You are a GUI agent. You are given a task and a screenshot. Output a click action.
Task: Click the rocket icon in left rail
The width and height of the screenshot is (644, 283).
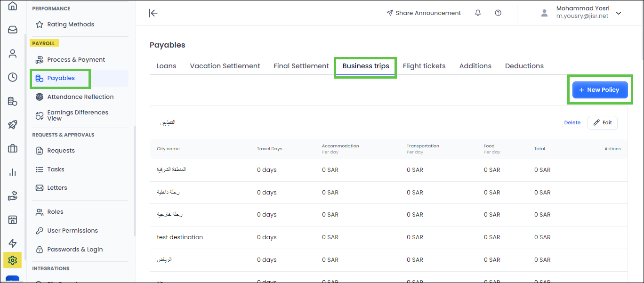coord(13,125)
